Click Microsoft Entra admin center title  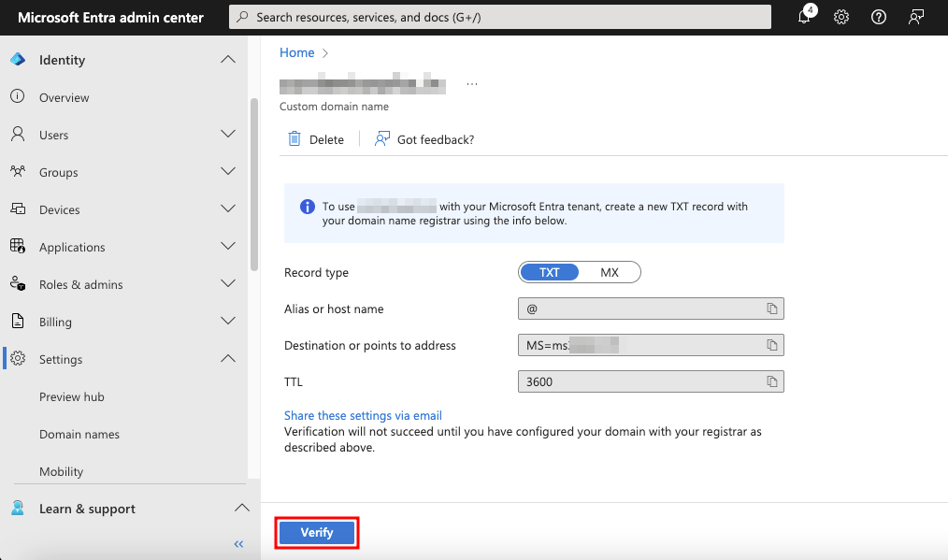(110, 18)
